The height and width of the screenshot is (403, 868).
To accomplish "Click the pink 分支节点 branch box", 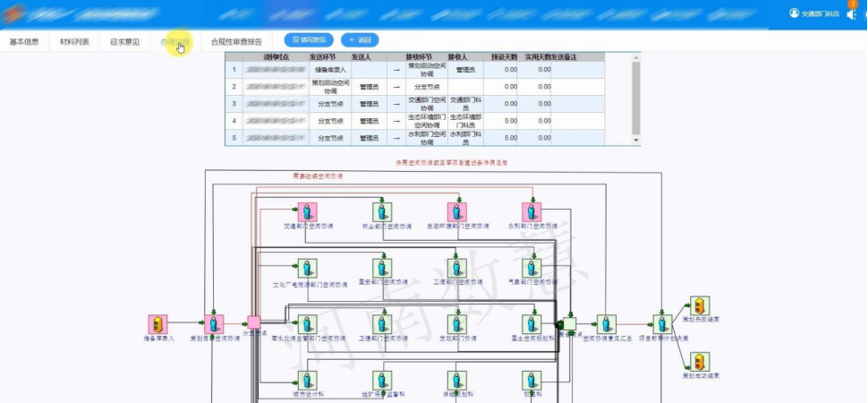I will [x=253, y=322].
